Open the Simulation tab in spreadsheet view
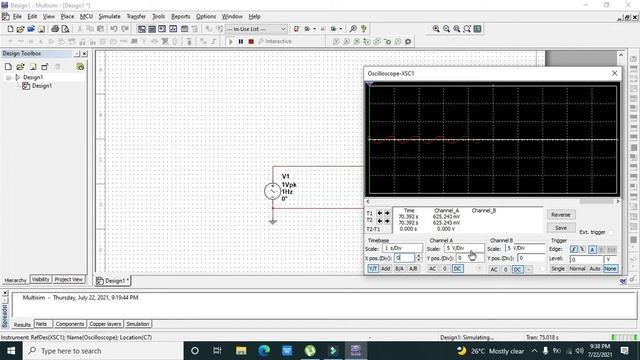Viewport: 640px width, 360px height. (x=138, y=324)
